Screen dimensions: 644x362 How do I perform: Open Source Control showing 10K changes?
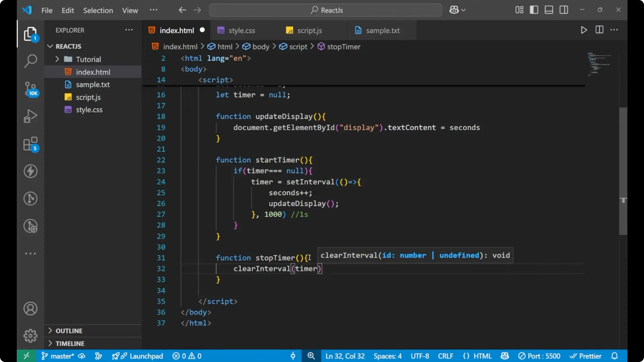click(x=30, y=89)
